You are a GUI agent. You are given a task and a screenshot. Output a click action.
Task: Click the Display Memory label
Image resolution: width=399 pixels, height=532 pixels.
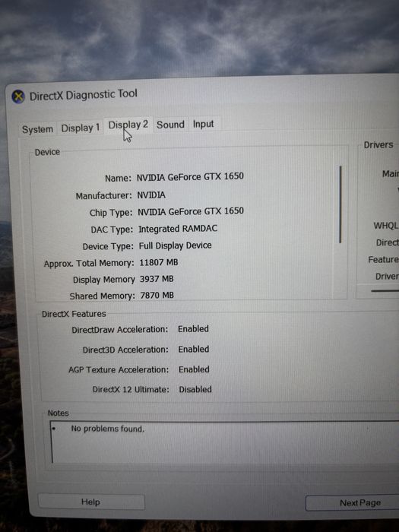click(x=104, y=280)
